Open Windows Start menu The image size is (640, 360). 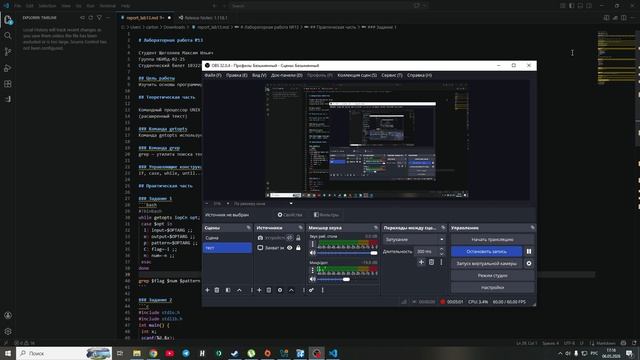[x=8, y=353]
